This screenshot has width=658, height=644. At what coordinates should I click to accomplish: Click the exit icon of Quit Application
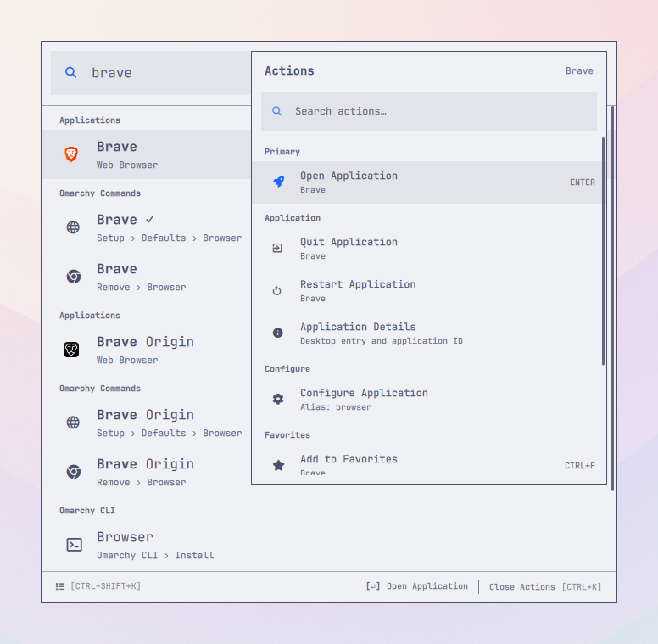pos(277,248)
